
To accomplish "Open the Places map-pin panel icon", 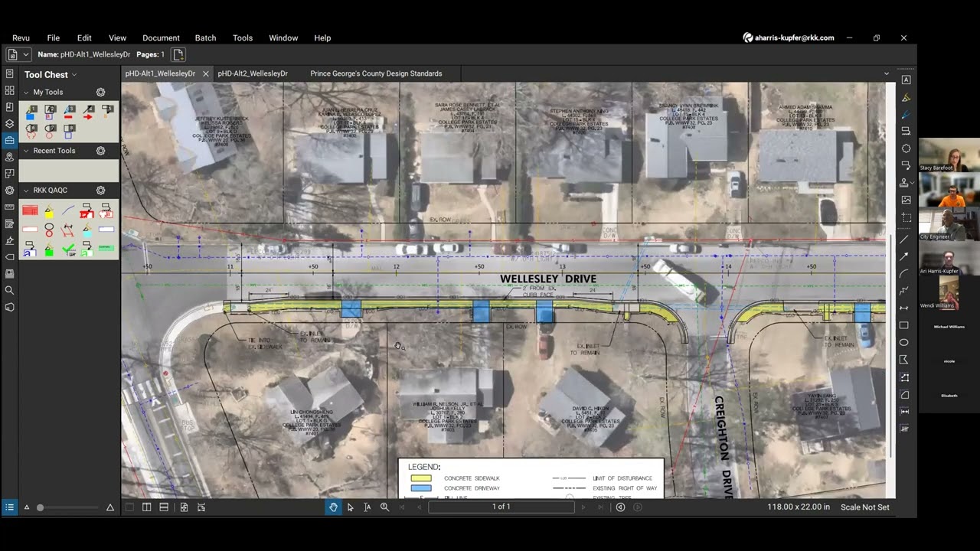I will click(9, 157).
